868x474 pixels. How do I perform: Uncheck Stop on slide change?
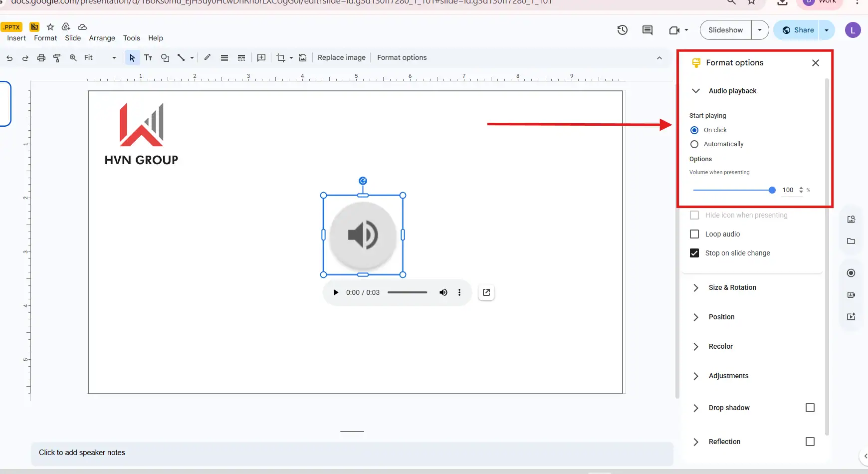(x=695, y=253)
